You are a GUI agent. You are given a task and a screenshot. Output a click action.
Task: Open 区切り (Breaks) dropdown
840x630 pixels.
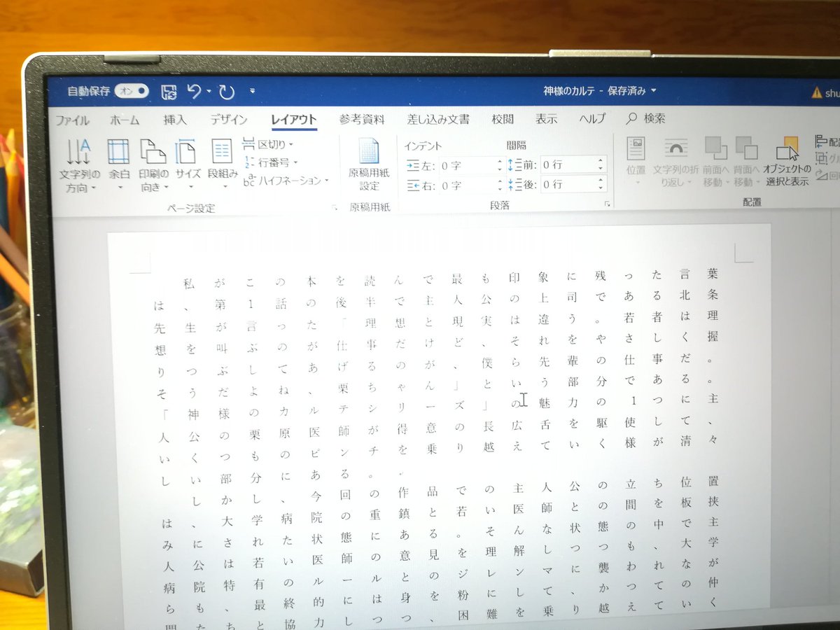tap(269, 144)
